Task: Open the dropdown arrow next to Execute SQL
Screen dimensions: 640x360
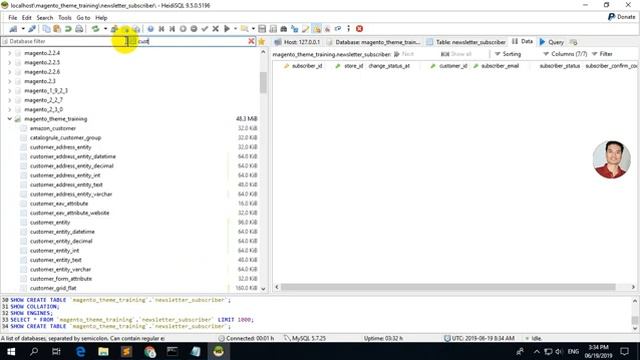Action: click(236, 29)
